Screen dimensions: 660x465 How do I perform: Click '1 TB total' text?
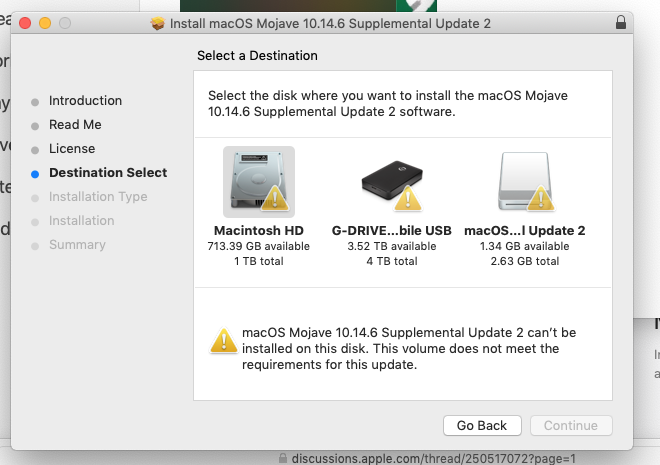pos(259,261)
